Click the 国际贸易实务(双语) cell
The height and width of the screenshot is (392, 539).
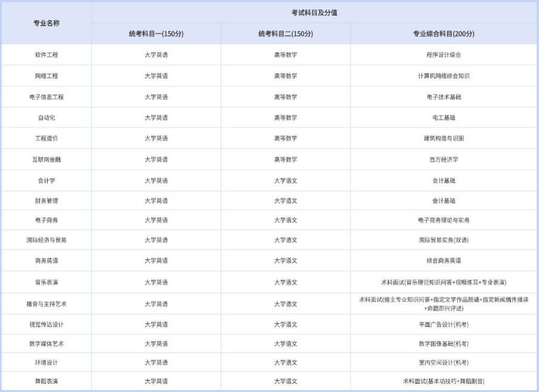(443, 240)
